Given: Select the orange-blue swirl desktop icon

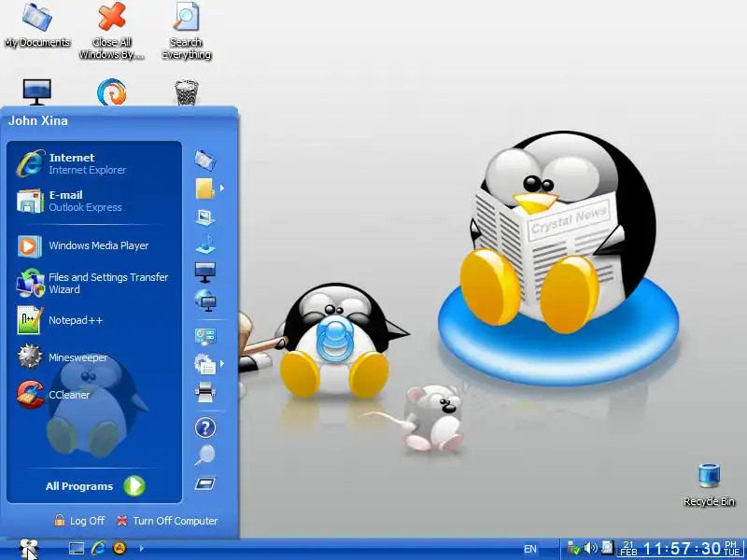Looking at the screenshot, I should click(111, 91).
